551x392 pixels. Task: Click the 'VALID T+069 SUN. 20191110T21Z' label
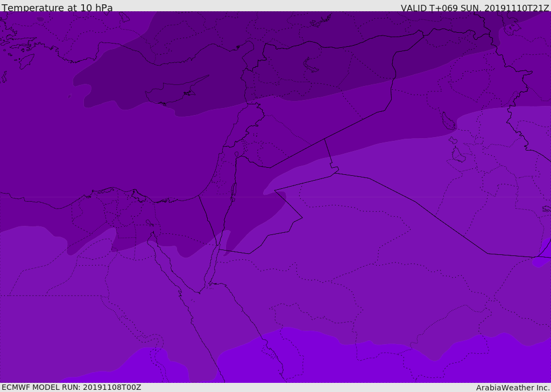475,8
